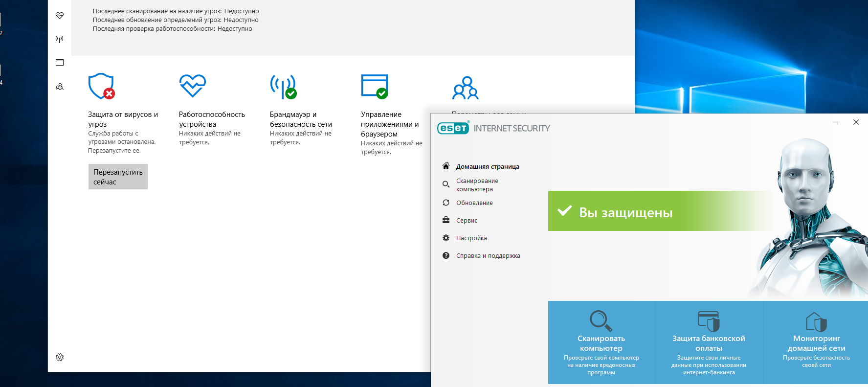Click the 'Вы защищены' status banner
Image resolution: width=868 pixels, height=387 pixels.
point(660,211)
